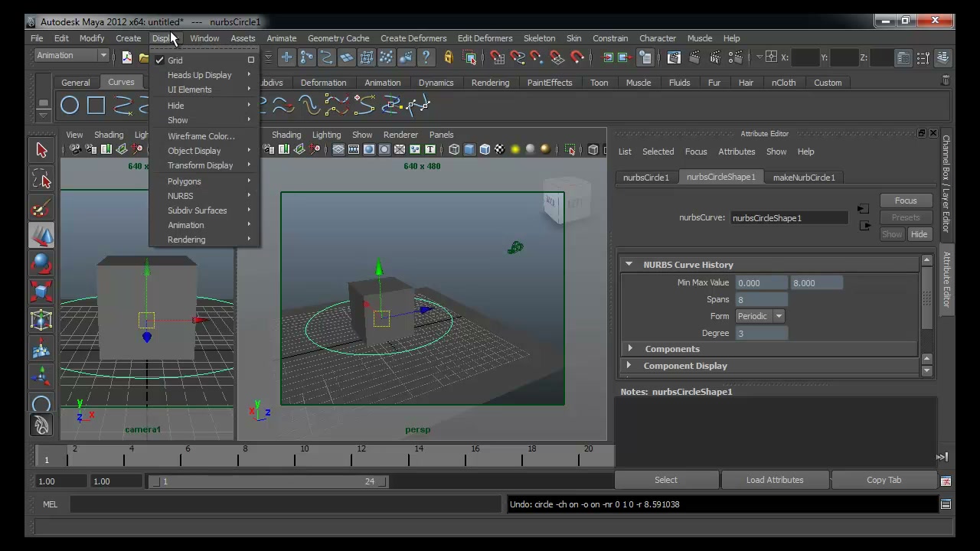This screenshot has height=551, width=980.
Task: Toggle the Grid checkmark in Display menu
Action: pyautogui.click(x=159, y=60)
